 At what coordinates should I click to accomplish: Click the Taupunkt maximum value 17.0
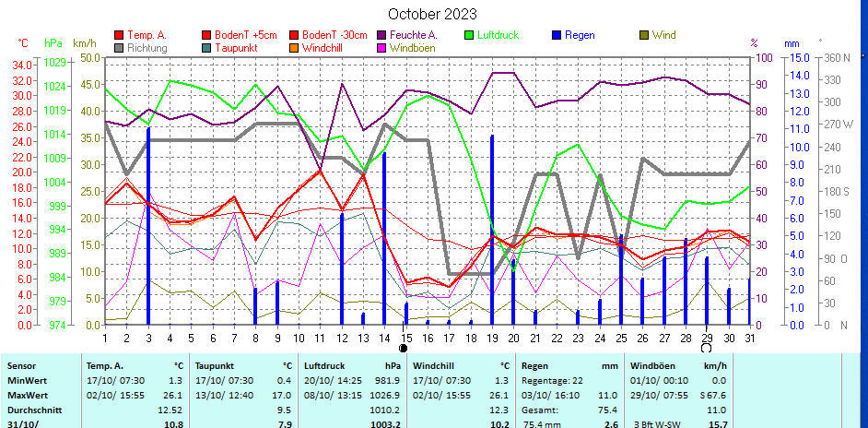coord(283,396)
